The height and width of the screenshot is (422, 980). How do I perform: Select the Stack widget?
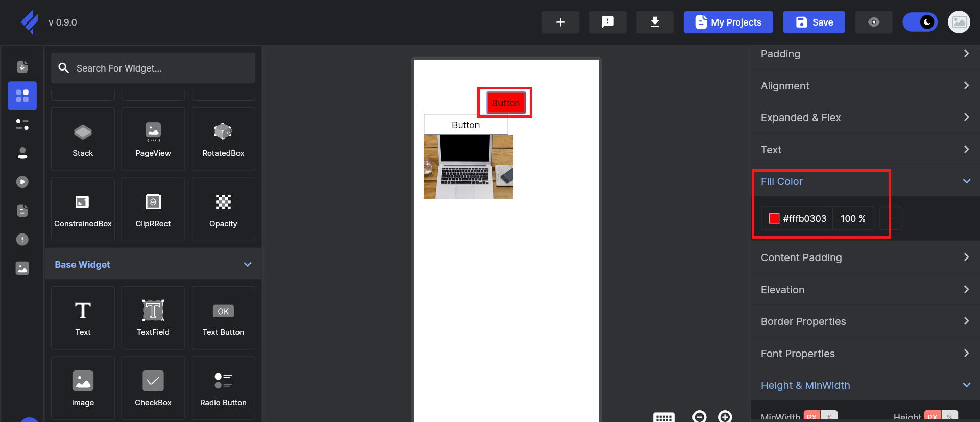83,139
